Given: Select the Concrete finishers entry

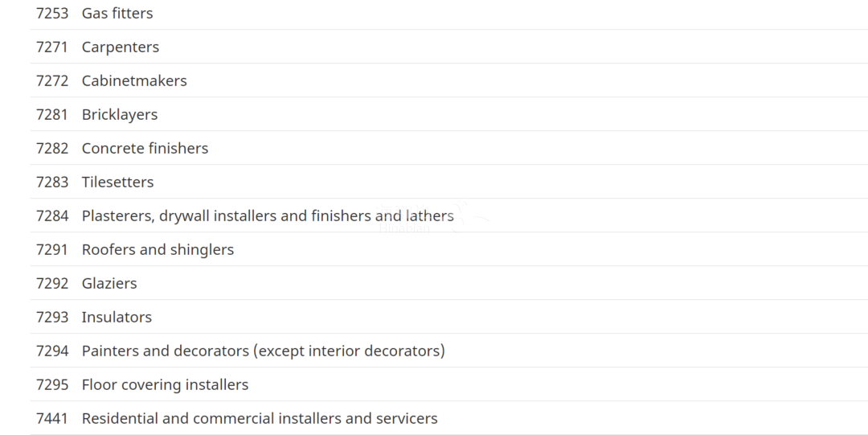Looking at the screenshot, I should [449, 148].
